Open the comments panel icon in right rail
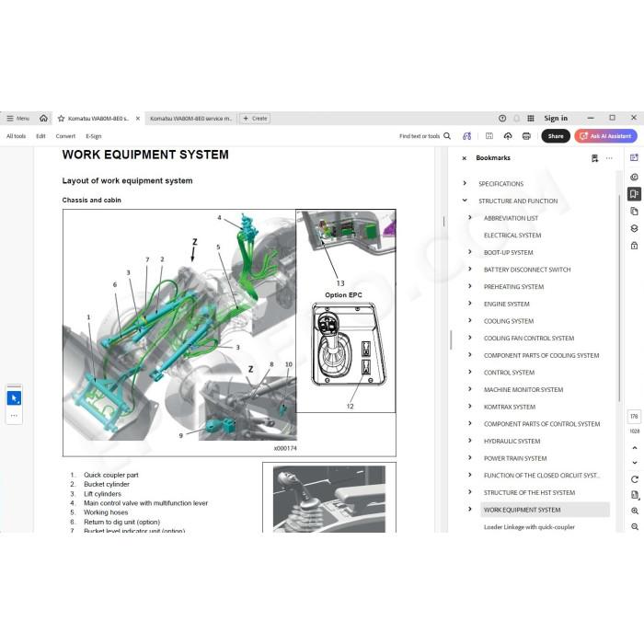This screenshot has height=644, width=644. [635, 177]
